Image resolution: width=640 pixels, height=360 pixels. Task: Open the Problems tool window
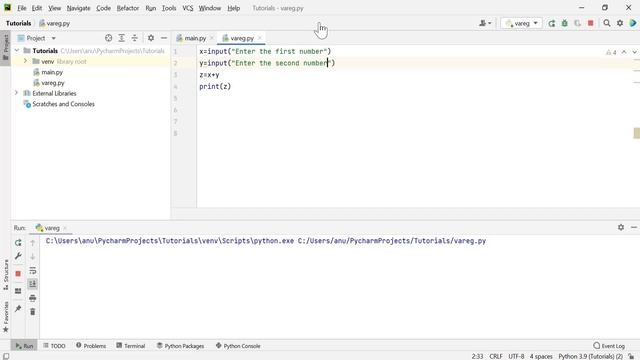(91, 346)
